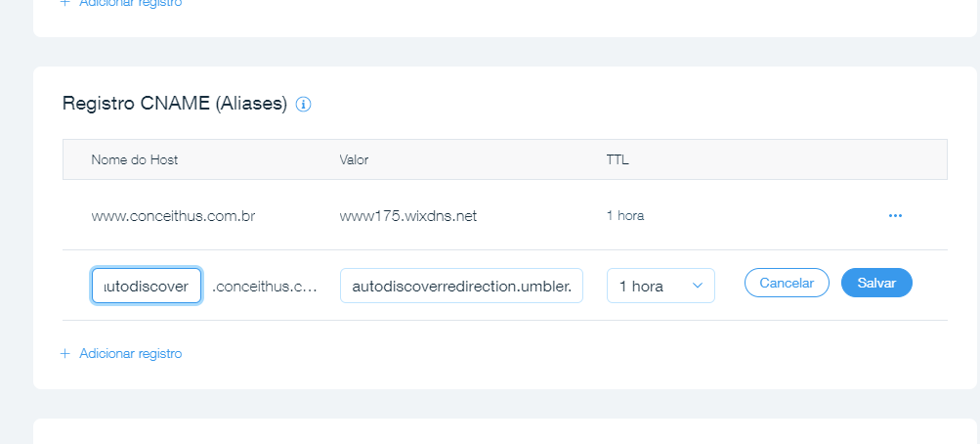Expand the TTL dropdown showing 1 hora
This screenshot has width=980, height=444.
pos(660,286)
